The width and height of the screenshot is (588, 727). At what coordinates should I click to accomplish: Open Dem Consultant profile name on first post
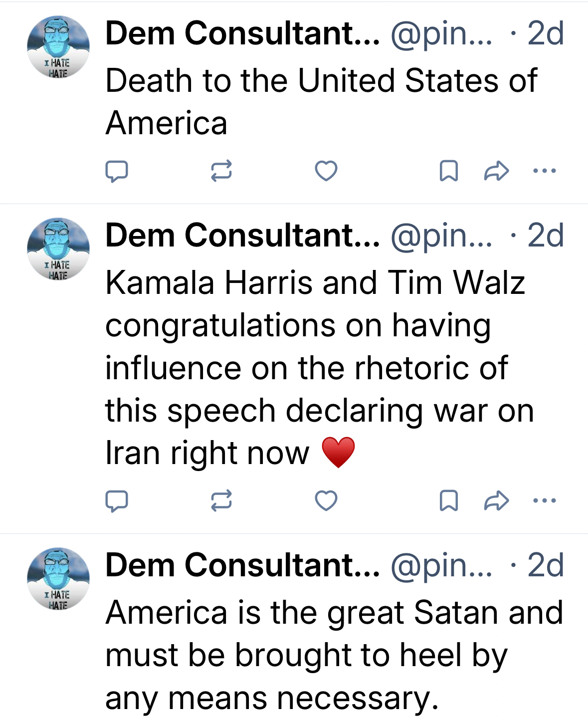pyautogui.click(x=242, y=34)
